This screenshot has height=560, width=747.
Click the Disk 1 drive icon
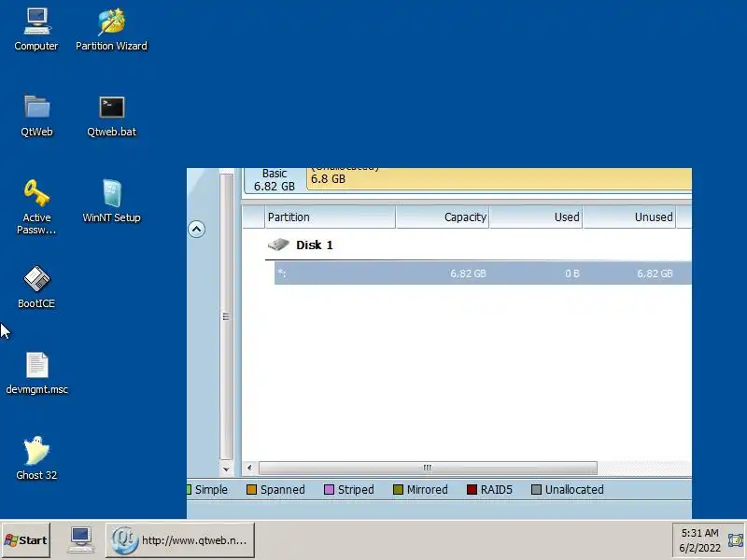(278, 245)
